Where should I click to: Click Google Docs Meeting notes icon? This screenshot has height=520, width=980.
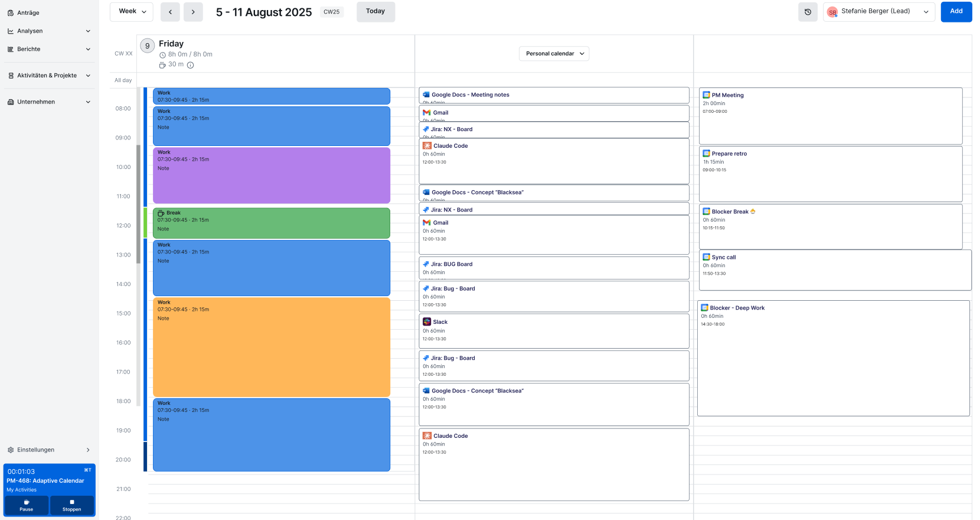[426, 95]
